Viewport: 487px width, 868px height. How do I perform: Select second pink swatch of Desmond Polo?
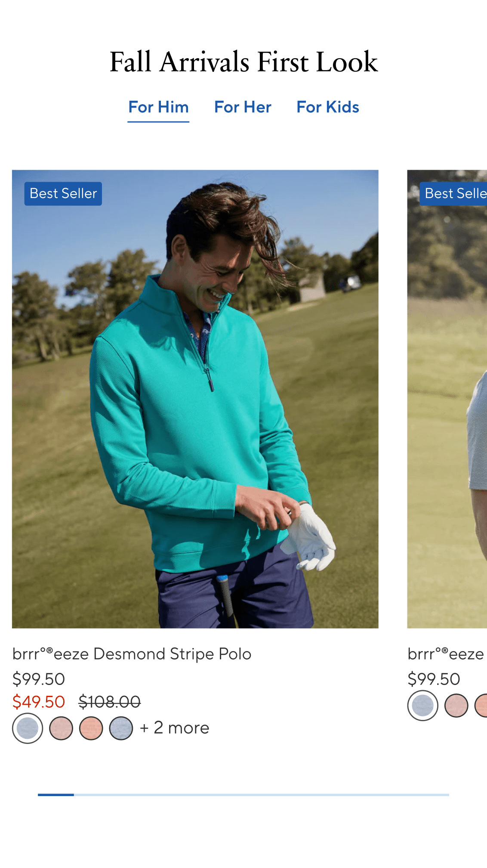pos(61,728)
